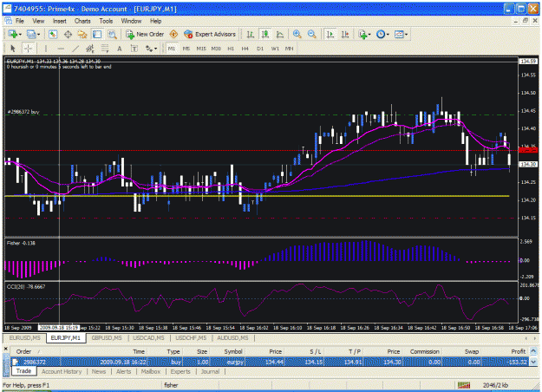The height and width of the screenshot is (392, 542).
Task: Open the Account History tab
Action: point(62,371)
